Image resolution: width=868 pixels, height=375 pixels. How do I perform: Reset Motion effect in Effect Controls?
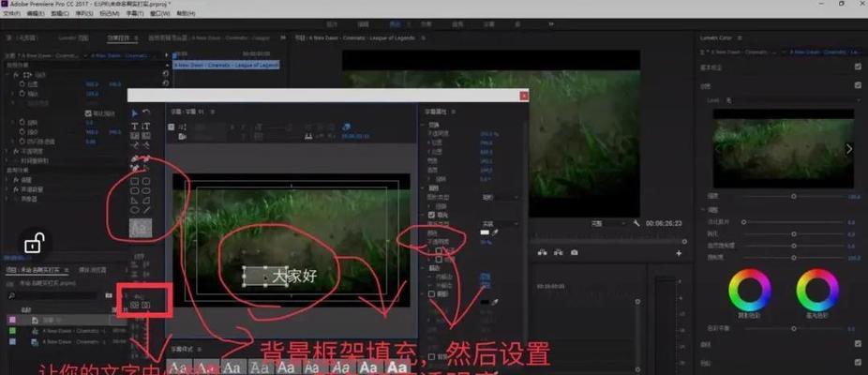[x=165, y=74]
